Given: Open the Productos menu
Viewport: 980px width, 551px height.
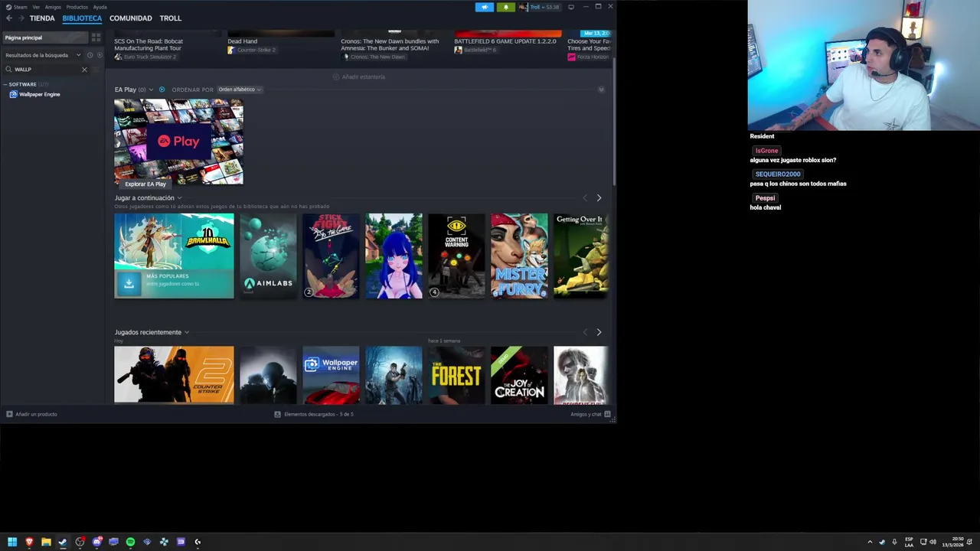Looking at the screenshot, I should point(77,7).
